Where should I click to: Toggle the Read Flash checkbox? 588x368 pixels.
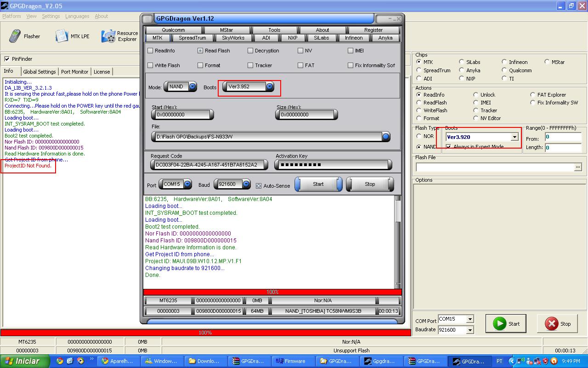coord(200,51)
